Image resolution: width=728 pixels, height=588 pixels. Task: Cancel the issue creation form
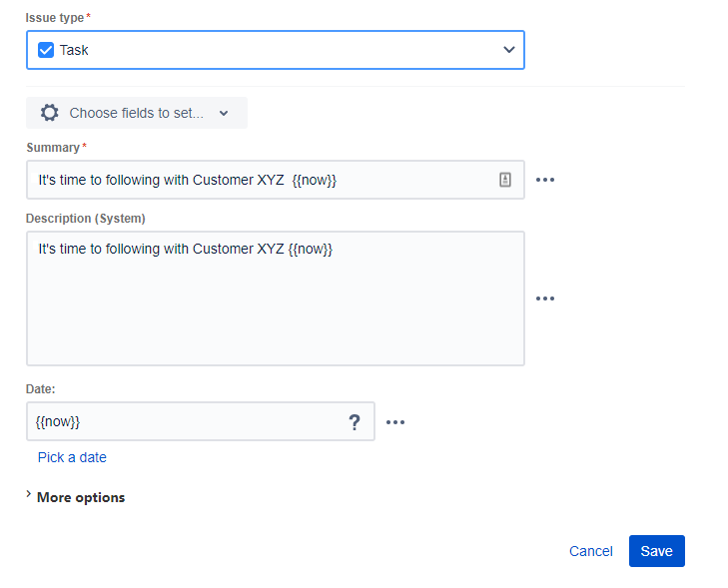coord(590,551)
